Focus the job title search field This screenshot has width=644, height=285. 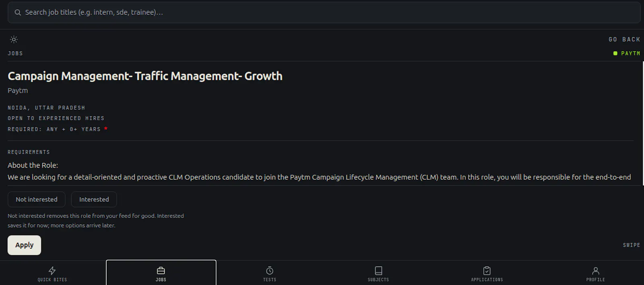(x=324, y=12)
